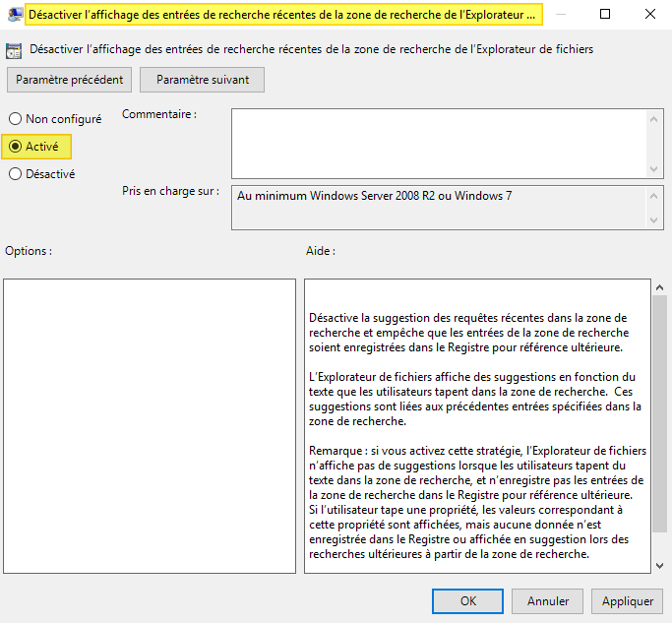Image resolution: width=672 pixels, height=623 pixels.
Task: Click the 'Au minimum Windows Server 2008 R2' text
Action: (374, 196)
